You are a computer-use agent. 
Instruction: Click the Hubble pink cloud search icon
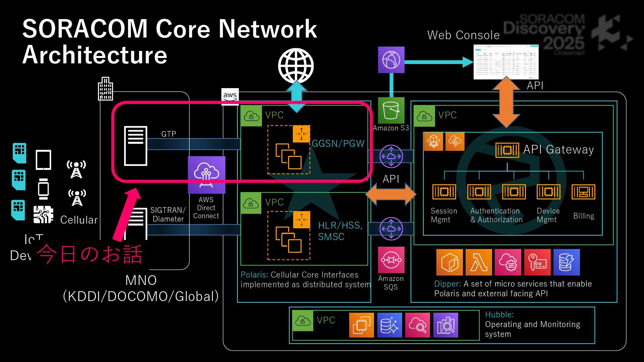(418, 325)
